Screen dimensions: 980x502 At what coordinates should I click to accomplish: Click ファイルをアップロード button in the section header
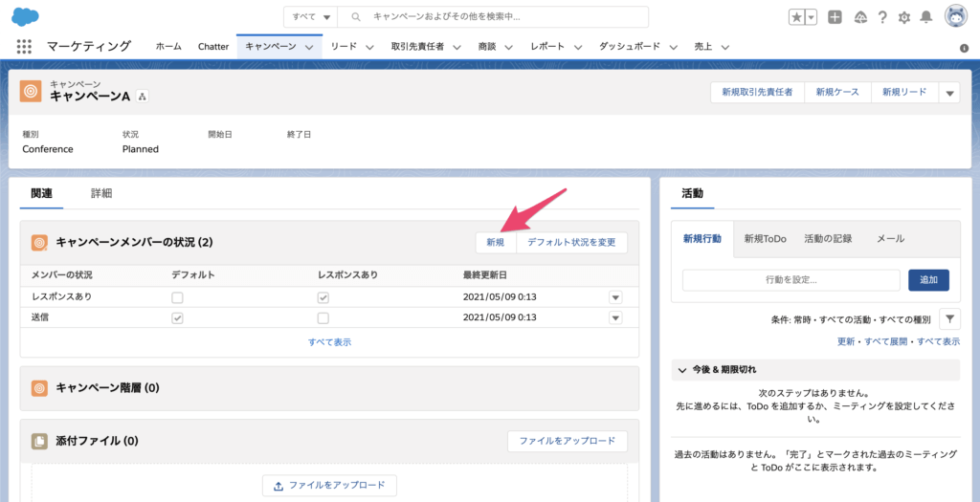point(568,441)
